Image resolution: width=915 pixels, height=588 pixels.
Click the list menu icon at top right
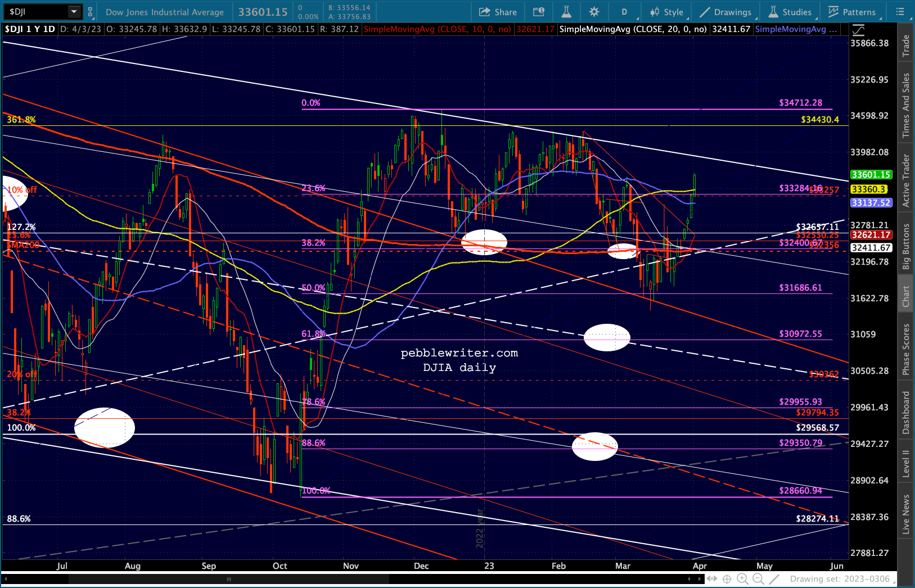coord(900,12)
